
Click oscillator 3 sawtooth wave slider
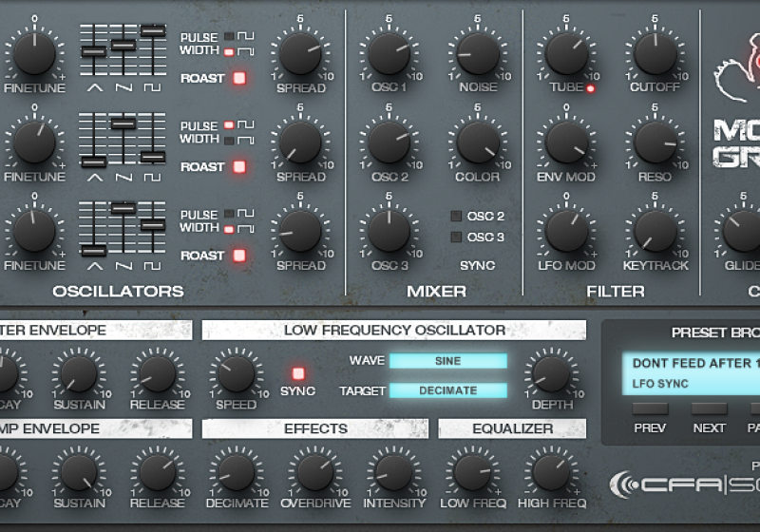click(x=123, y=208)
